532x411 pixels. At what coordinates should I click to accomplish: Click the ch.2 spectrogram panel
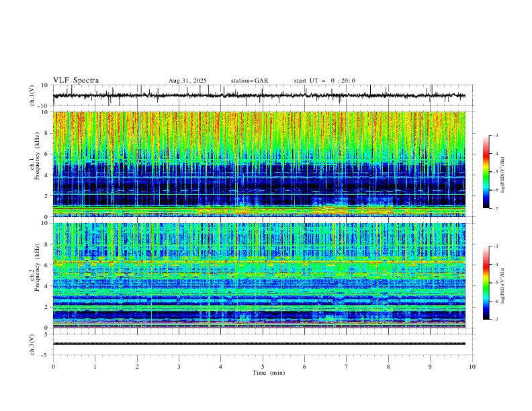[x=259, y=275]
